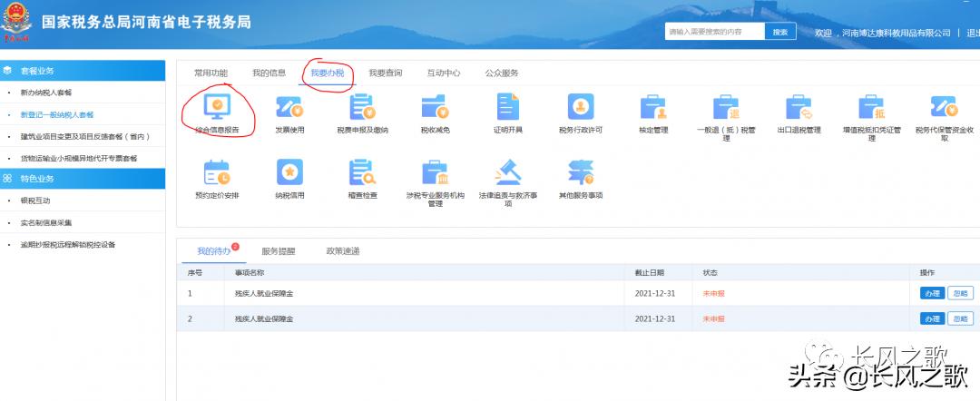This screenshot has height=401, width=980.
Task: Click company name 河南博达康科教用品有限公司
Action: 896,33
